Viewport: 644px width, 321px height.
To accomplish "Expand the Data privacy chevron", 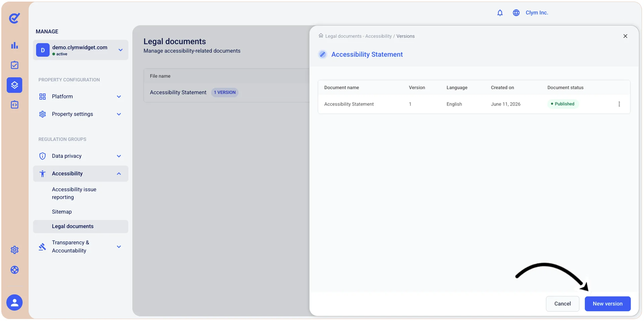I will pyautogui.click(x=119, y=156).
